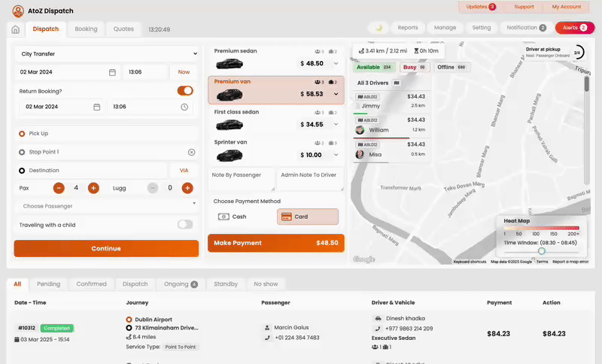Click William's driver avatar
602x364 pixels.
(360, 129)
